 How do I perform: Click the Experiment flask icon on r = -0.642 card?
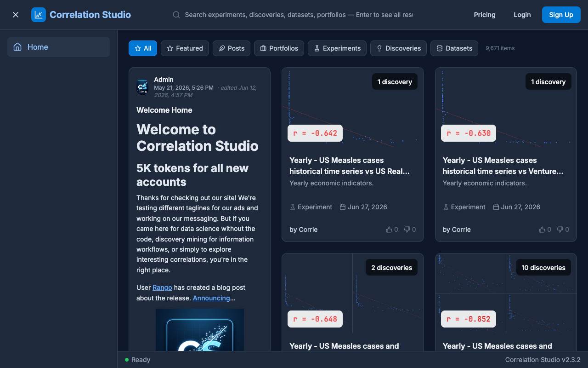point(293,207)
